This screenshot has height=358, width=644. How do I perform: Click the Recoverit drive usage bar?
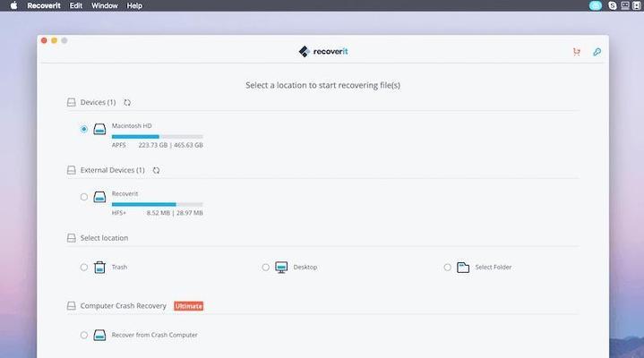(158, 204)
